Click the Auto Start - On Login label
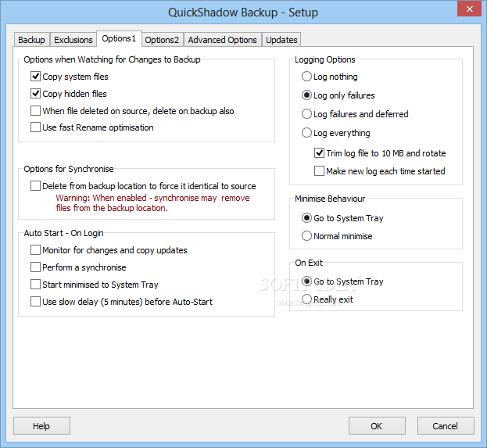This screenshot has height=448, width=487. (63, 233)
